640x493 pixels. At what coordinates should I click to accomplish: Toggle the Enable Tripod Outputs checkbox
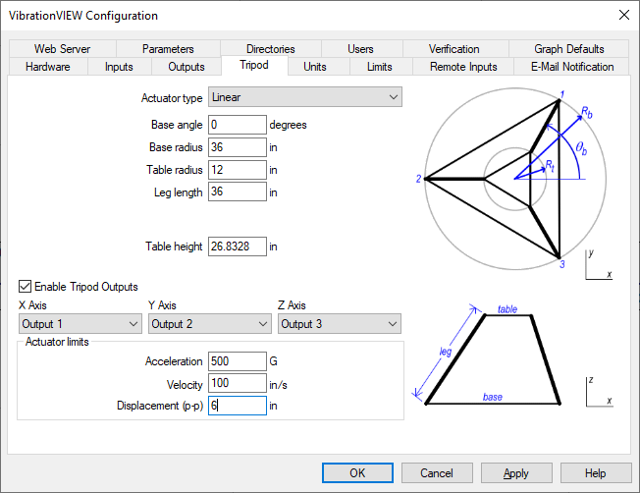click(x=25, y=286)
